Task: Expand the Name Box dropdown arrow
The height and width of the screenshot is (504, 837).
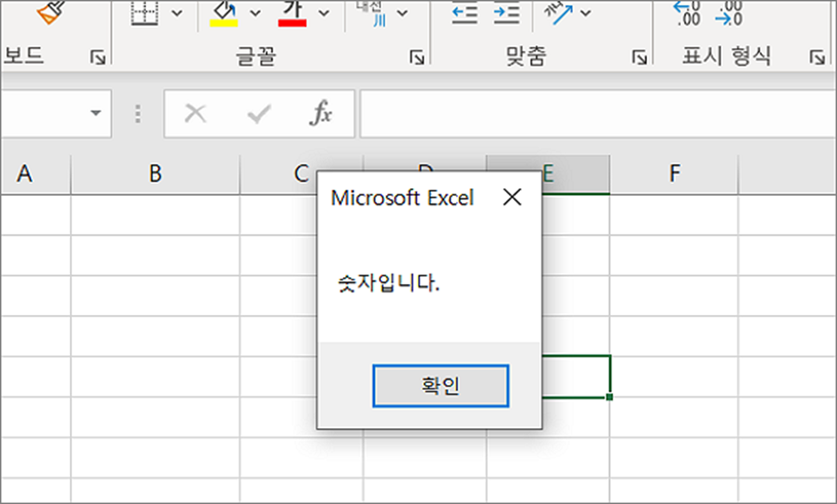Action: [x=96, y=113]
